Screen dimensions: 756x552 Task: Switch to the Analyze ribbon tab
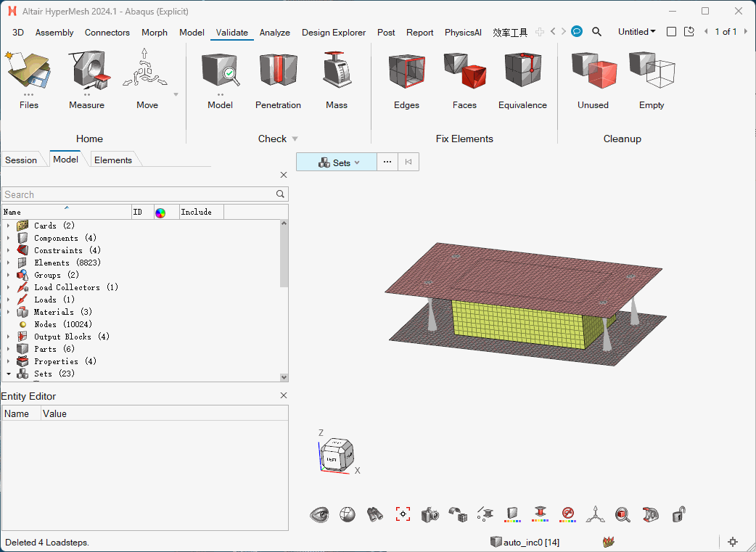(275, 33)
